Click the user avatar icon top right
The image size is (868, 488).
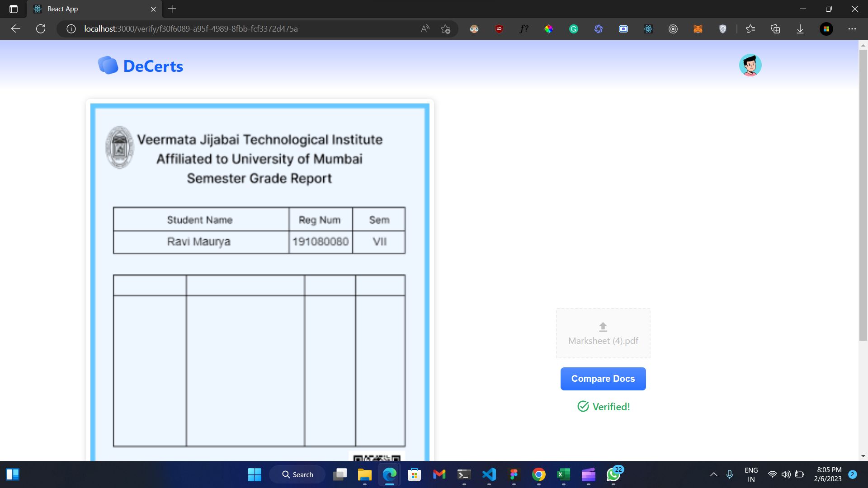[750, 66]
